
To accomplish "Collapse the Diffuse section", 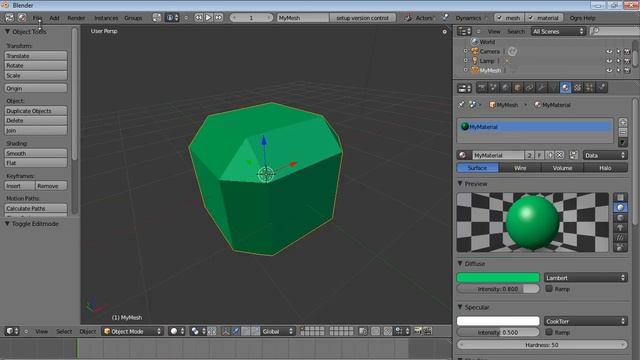I will [460, 264].
